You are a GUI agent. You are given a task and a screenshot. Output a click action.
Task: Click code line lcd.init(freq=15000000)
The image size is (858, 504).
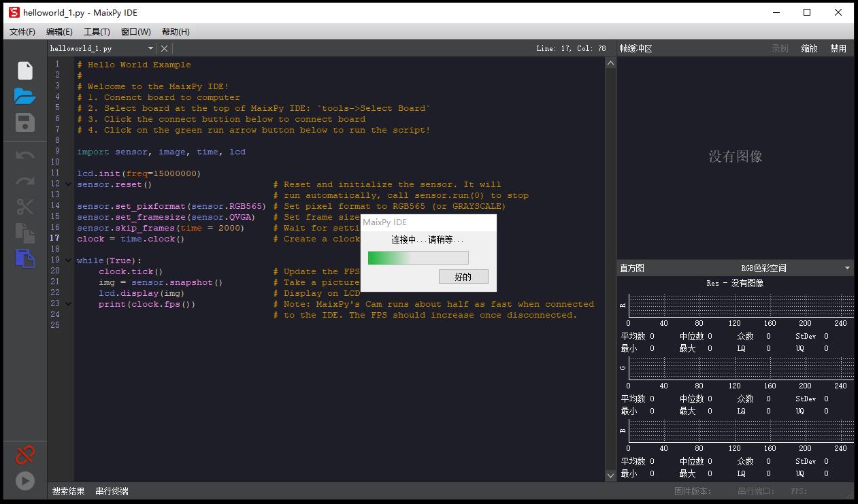[x=139, y=173]
